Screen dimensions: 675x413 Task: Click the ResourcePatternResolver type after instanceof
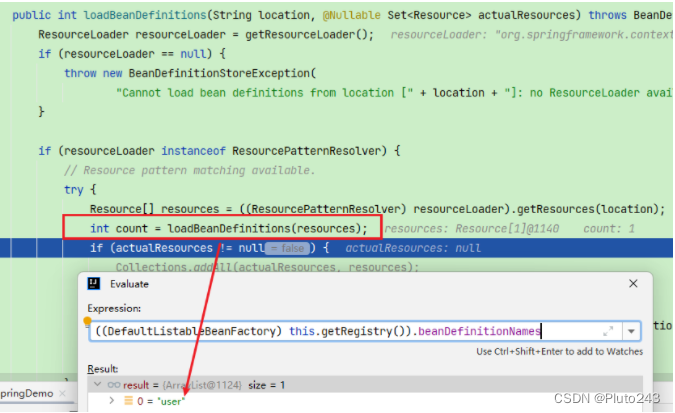(x=307, y=151)
